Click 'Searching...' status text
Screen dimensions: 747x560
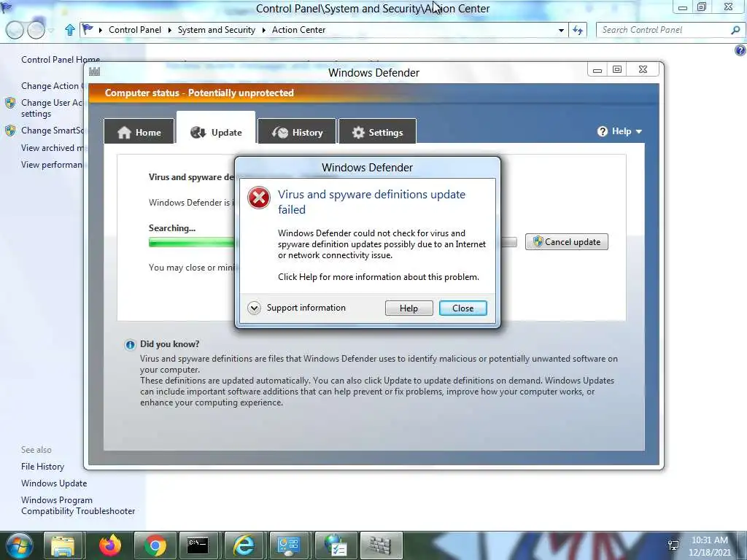(x=172, y=228)
